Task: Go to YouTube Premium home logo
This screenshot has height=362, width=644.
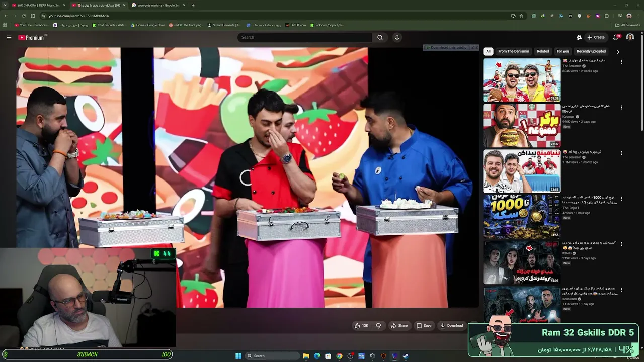Action: pos(31,37)
